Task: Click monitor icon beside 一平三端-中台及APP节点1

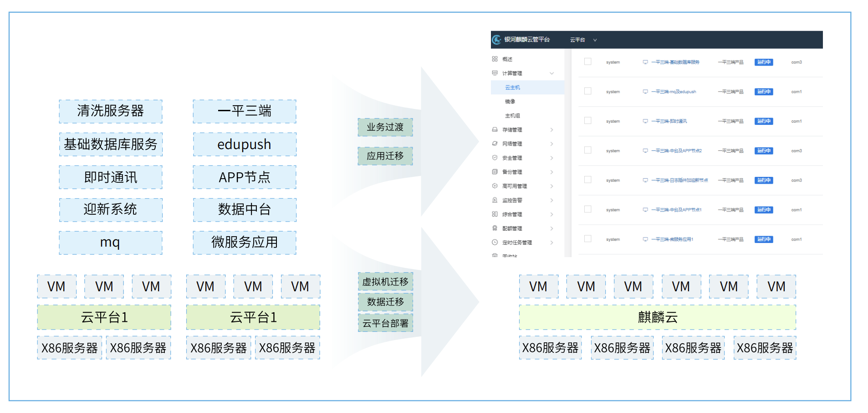Action: tap(645, 210)
